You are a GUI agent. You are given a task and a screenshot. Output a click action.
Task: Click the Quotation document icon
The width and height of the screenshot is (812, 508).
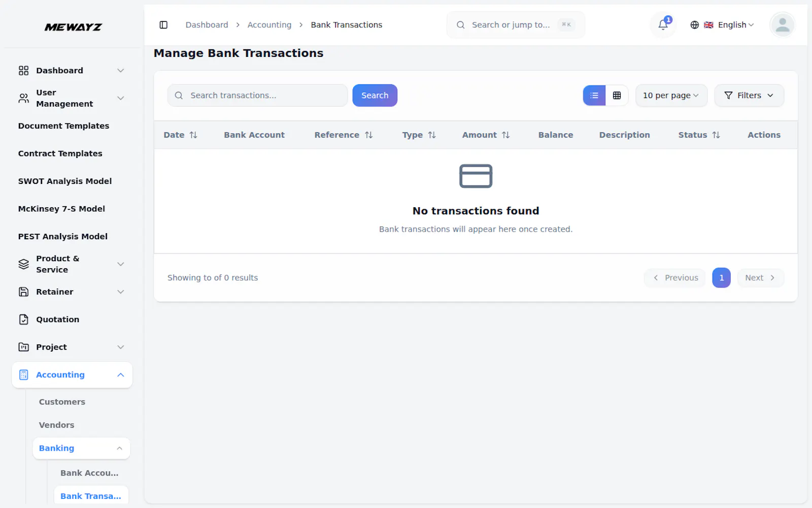click(24, 320)
